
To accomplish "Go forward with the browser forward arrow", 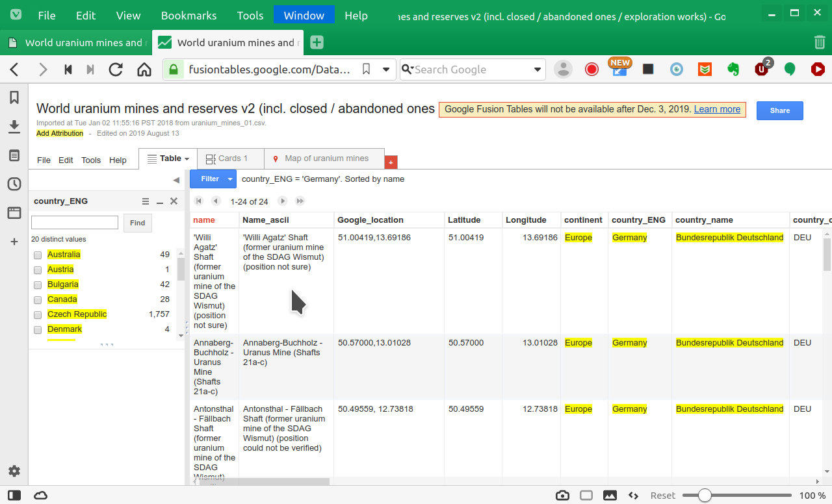I will (43, 69).
